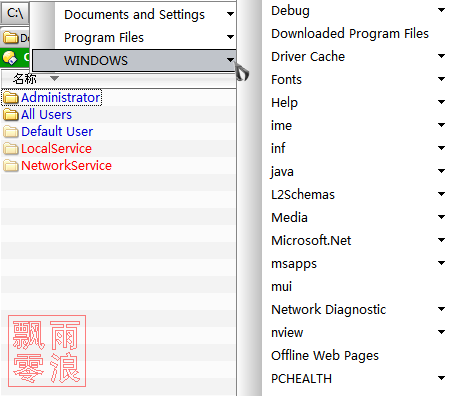
Task: Expand the WINDOWS submenu arrow
Action: pos(230,60)
